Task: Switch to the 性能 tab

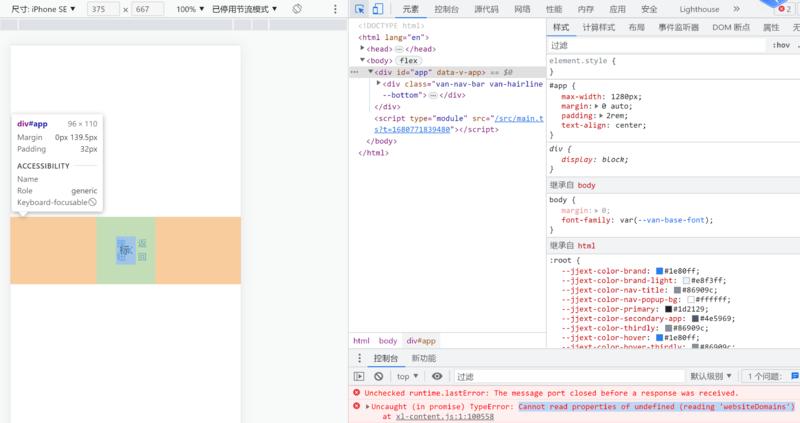Action: point(554,9)
